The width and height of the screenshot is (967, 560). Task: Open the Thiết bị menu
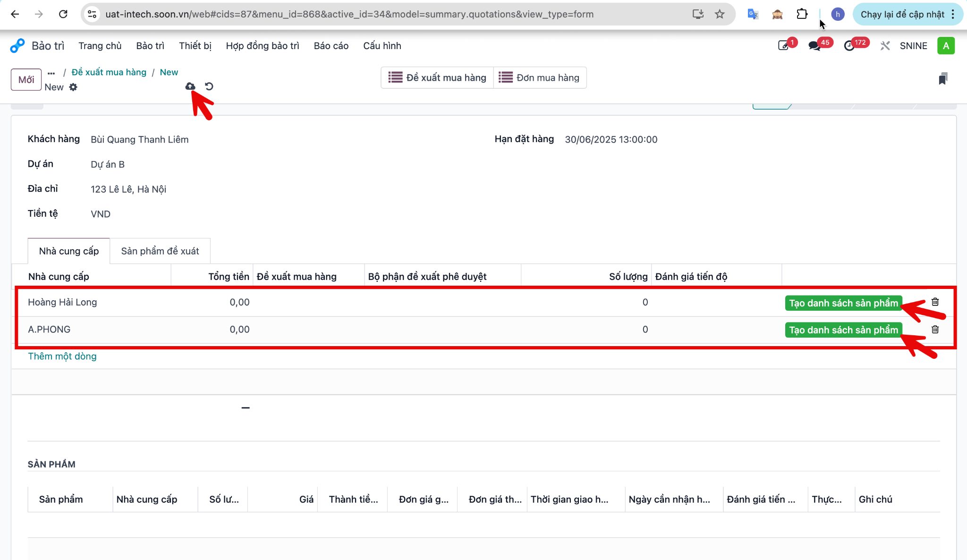[195, 46]
